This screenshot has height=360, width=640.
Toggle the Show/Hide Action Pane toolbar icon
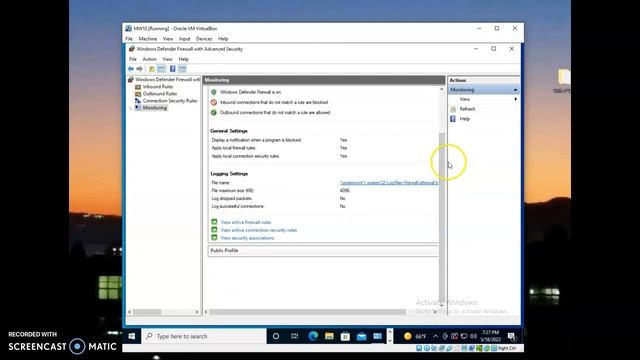point(182,69)
